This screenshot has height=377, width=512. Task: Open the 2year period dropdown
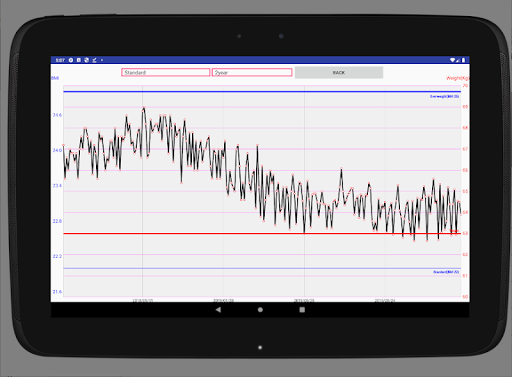tap(252, 72)
